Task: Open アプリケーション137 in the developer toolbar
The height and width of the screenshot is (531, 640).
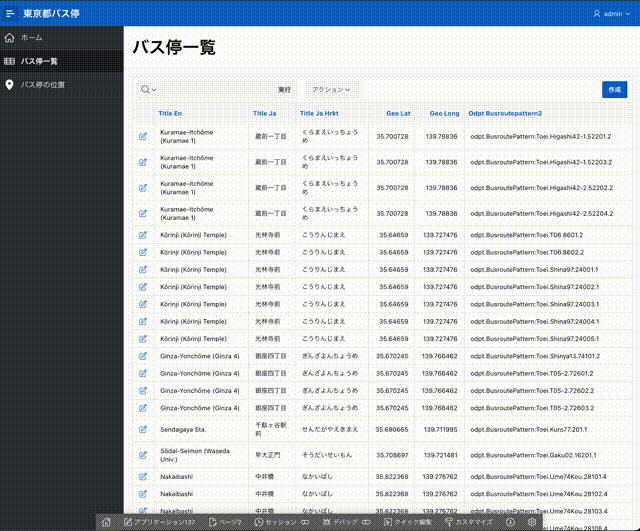Action: tap(160, 522)
